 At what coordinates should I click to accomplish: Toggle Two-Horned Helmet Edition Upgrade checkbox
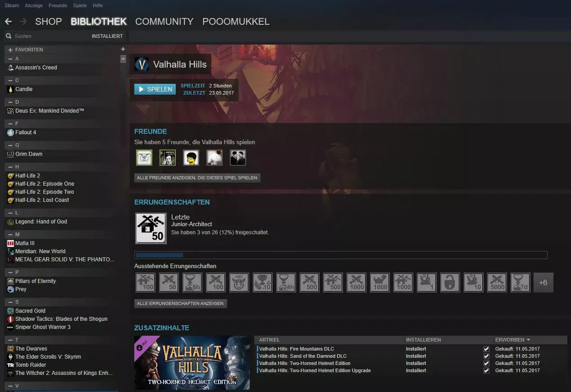[x=486, y=370]
